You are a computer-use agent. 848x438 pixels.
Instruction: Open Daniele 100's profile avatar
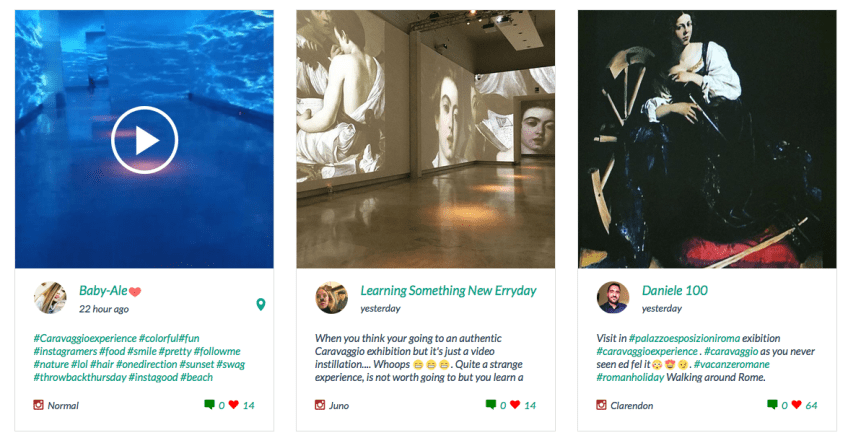[613, 298]
